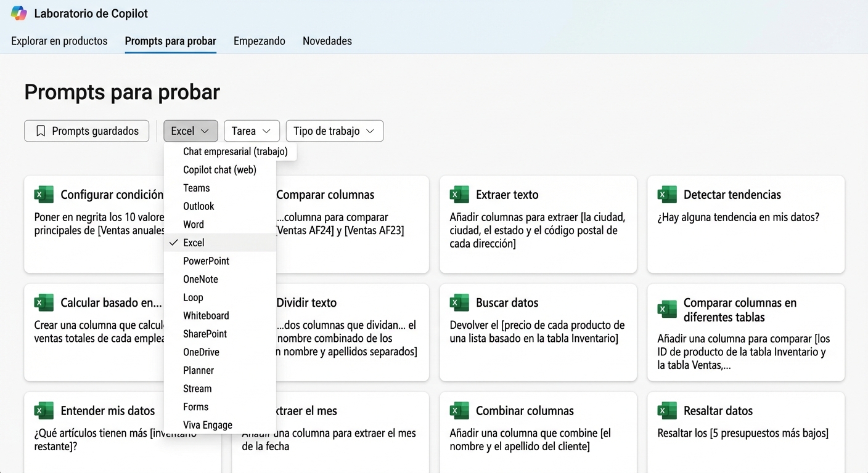Viewport: 868px width, 473px height.
Task: Switch to the Empezando tab
Action: pyautogui.click(x=259, y=41)
